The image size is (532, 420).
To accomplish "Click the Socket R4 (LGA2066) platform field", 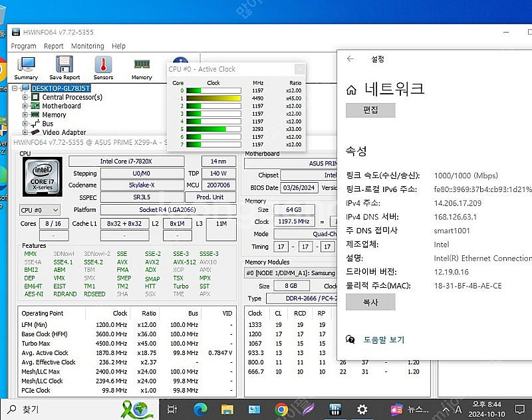I will [x=168, y=210].
